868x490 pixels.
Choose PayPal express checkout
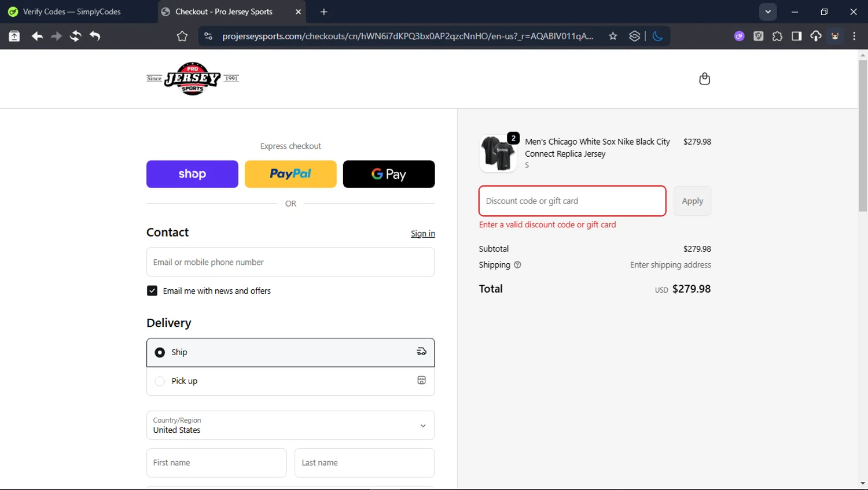click(290, 174)
